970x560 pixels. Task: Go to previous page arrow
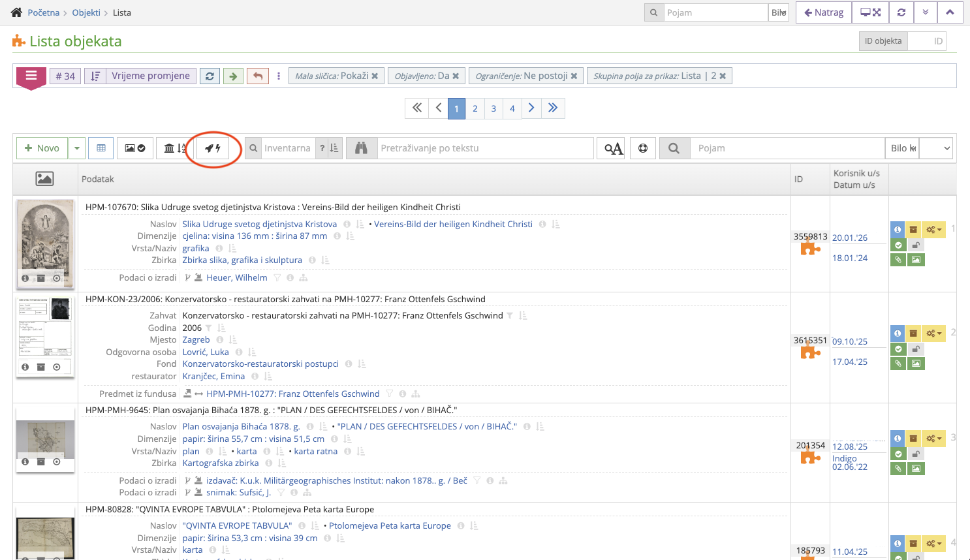pyautogui.click(x=439, y=108)
